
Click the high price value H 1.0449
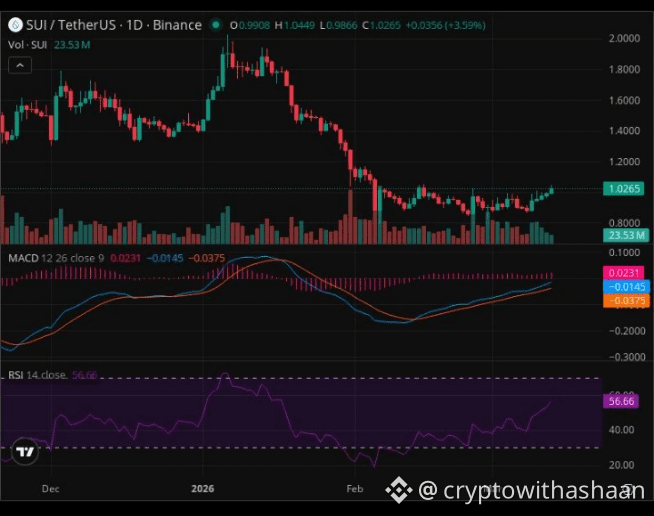(x=294, y=25)
